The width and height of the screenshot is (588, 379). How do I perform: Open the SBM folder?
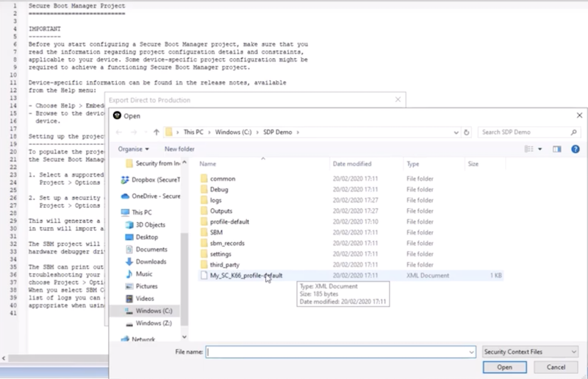coord(216,233)
